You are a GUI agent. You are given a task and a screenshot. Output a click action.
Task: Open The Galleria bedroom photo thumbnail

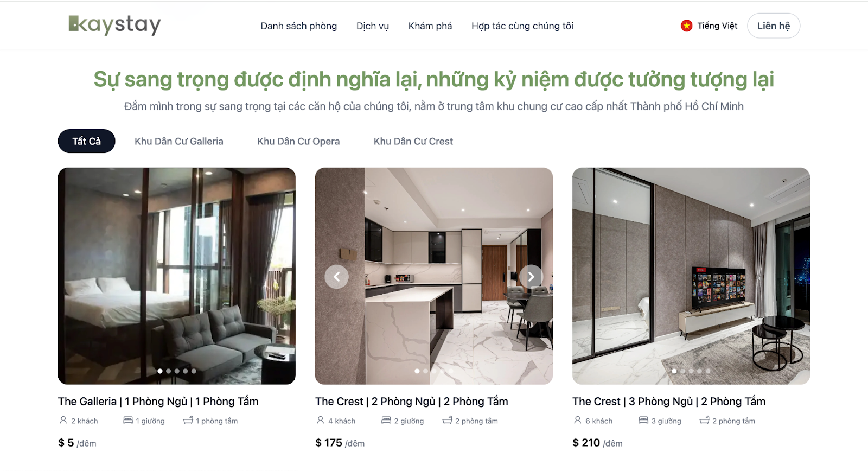[177, 276]
